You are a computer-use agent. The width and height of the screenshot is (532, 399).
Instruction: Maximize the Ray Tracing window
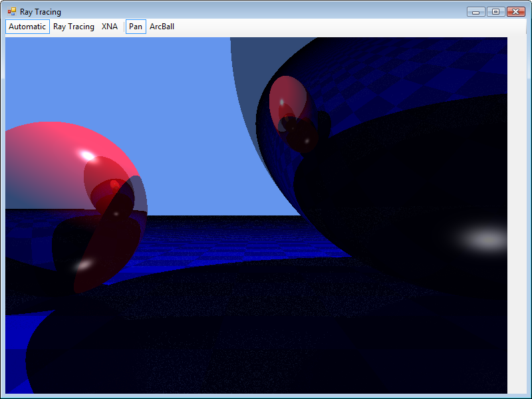pos(495,11)
